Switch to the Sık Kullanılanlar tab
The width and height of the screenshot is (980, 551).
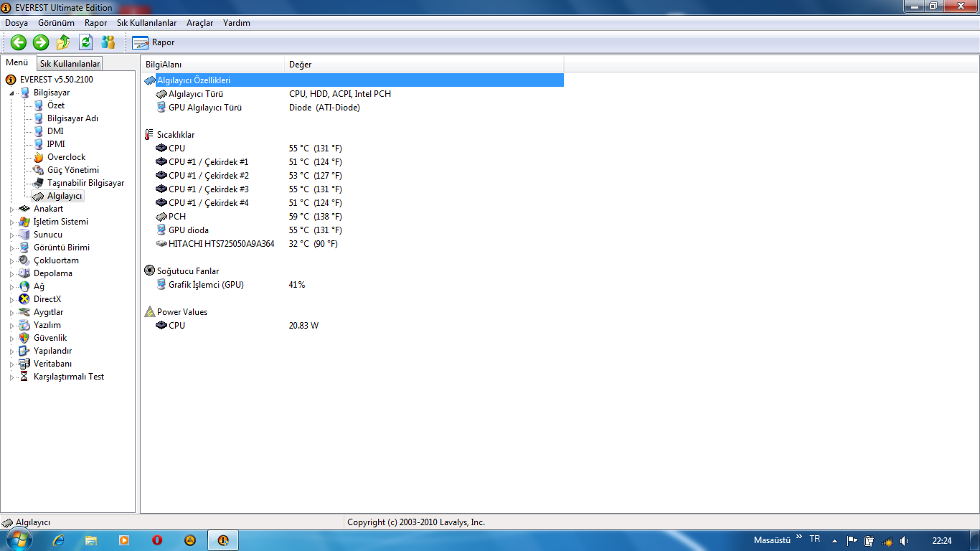pyautogui.click(x=70, y=64)
